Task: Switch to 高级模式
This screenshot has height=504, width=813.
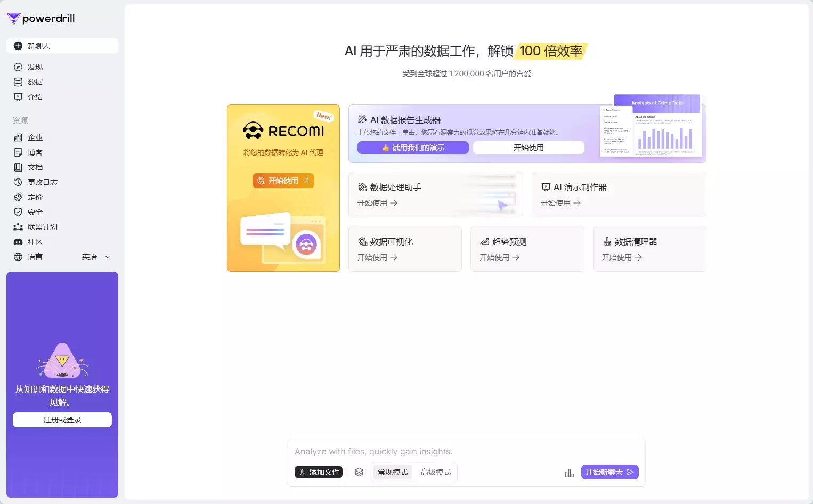Action: 436,472
